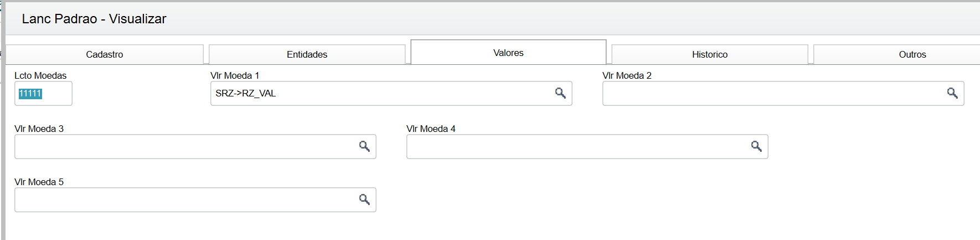Switch to the Cadastro tab

[x=105, y=54]
